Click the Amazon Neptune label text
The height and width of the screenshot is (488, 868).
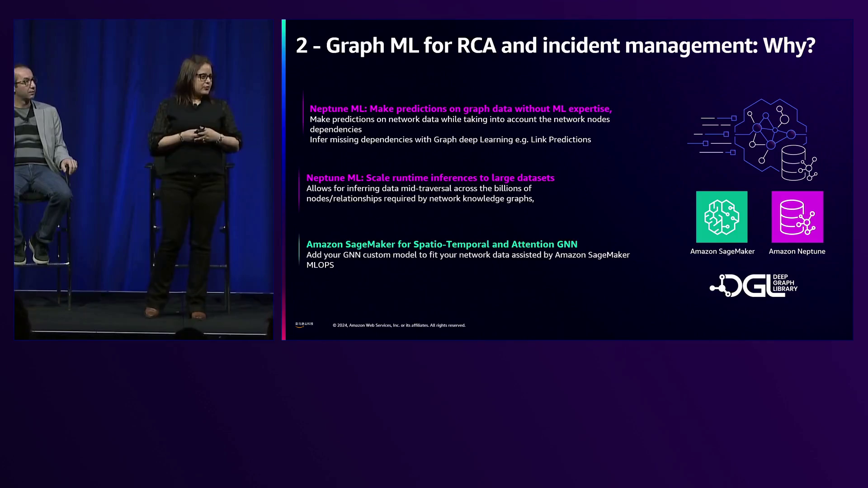(797, 252)
